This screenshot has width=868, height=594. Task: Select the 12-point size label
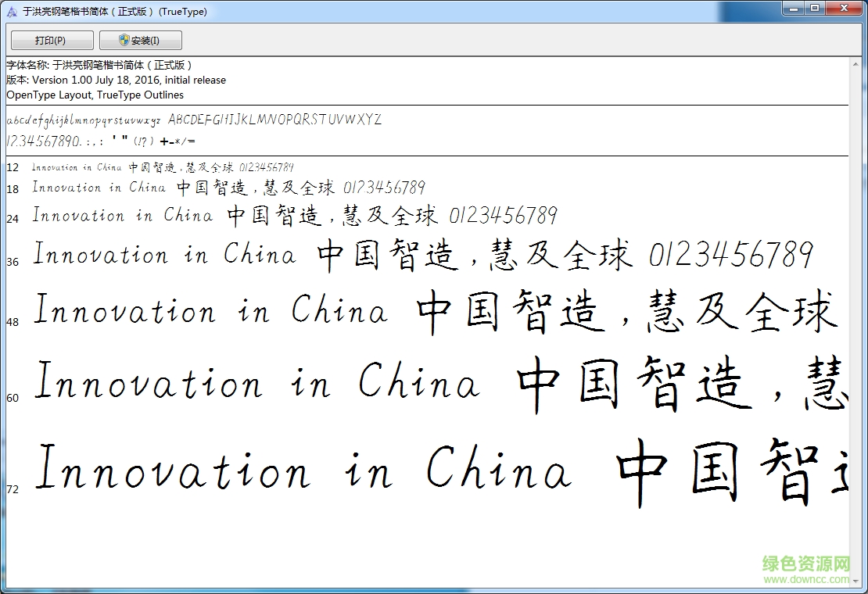point(12,167)
